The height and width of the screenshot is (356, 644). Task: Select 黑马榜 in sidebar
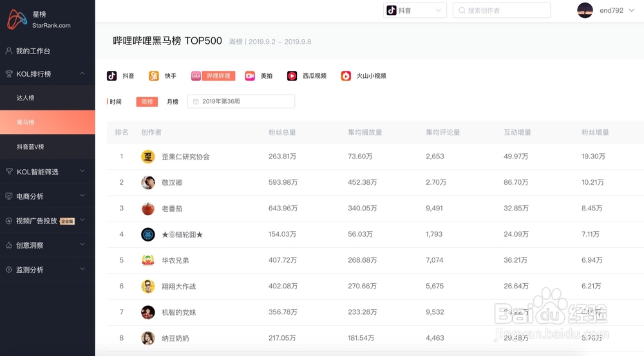tap(48, 122)
